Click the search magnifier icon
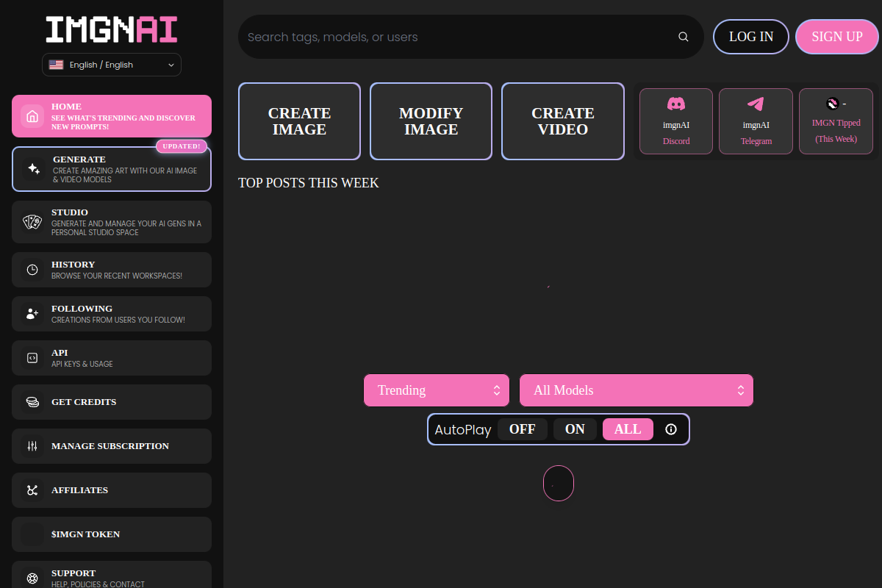 pos(684,37)
